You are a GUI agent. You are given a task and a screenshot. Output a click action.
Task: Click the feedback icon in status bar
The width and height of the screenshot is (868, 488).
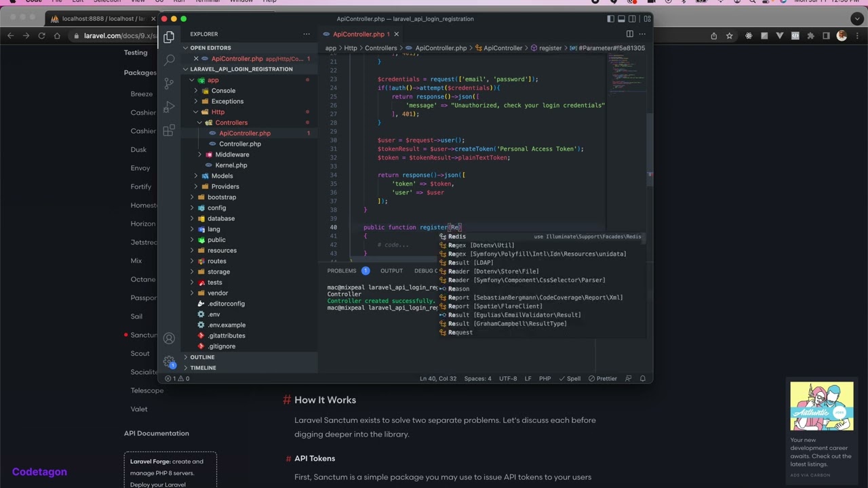pos(628,378)
